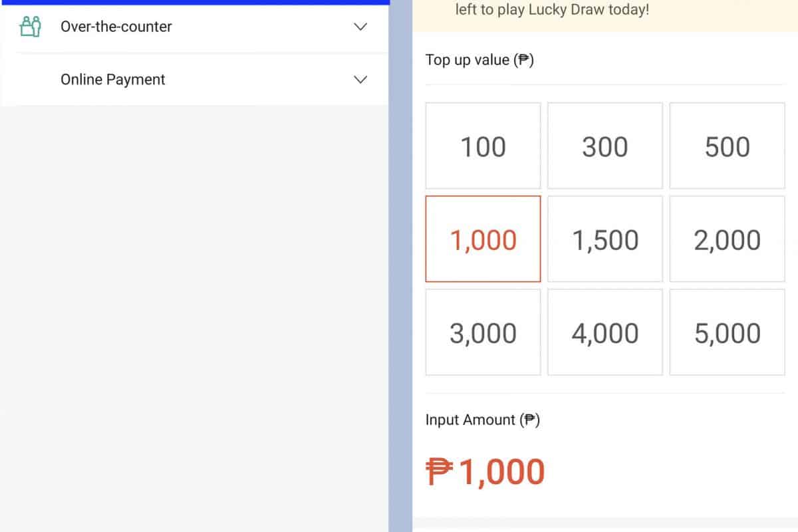Click the Input Amount label

tap(482, 420)
